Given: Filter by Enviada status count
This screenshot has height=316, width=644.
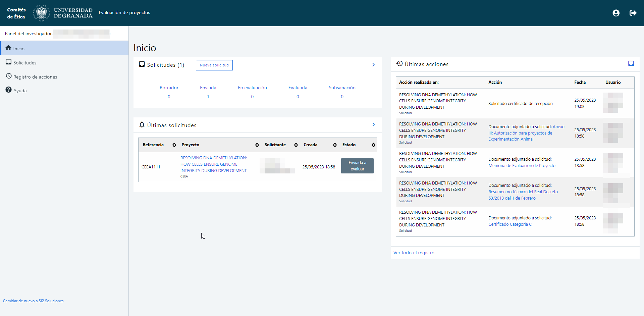Looking at the screenshot, I should pyautogui.click(x=208, y=97).
